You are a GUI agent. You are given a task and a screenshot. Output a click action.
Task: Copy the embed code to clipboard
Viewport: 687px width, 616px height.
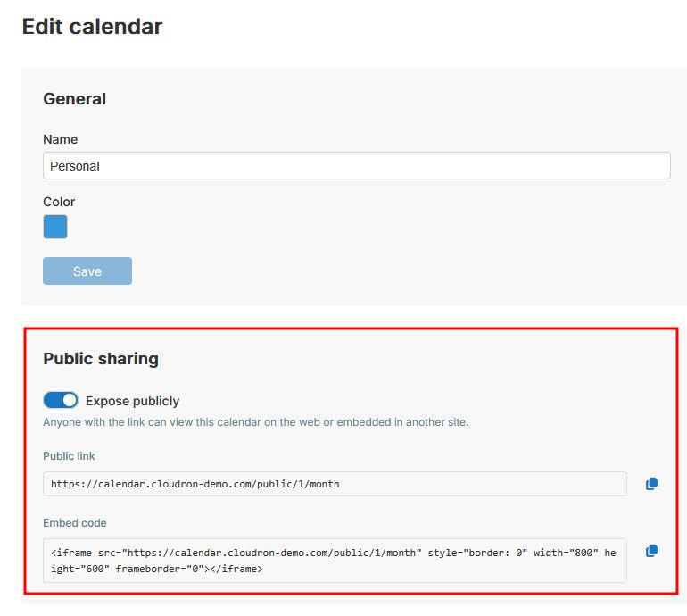coord(651,551)
